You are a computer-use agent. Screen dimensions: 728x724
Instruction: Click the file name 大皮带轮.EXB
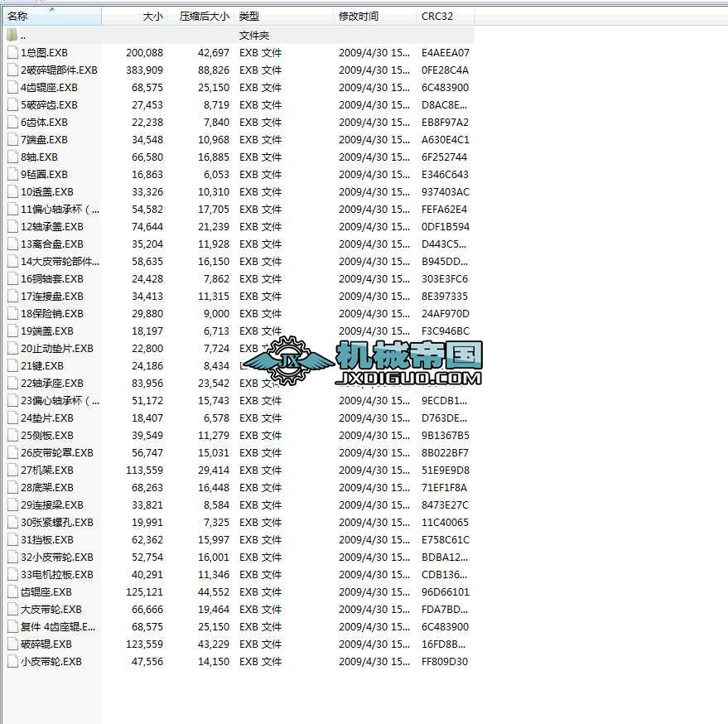click(51, 609)
